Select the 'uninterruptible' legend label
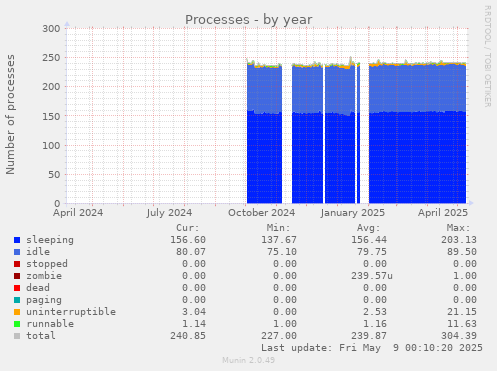 71,312
